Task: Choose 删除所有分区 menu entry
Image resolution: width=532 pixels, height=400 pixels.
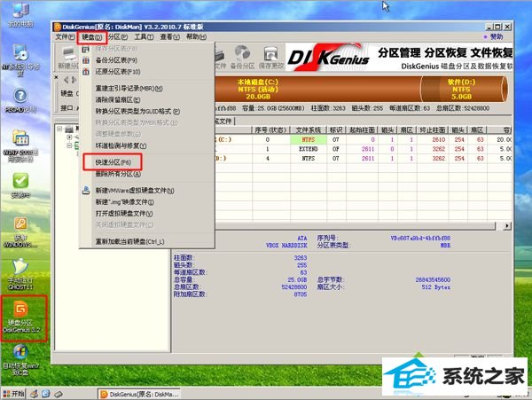Action: [118, 174]
